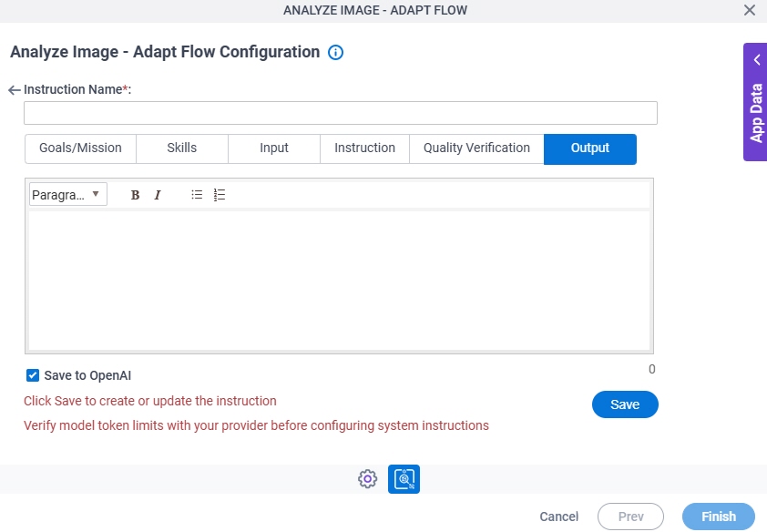Focus the Instruction Name input field
The height and width of the screenshot is (532, 767).
pos(341,113)
